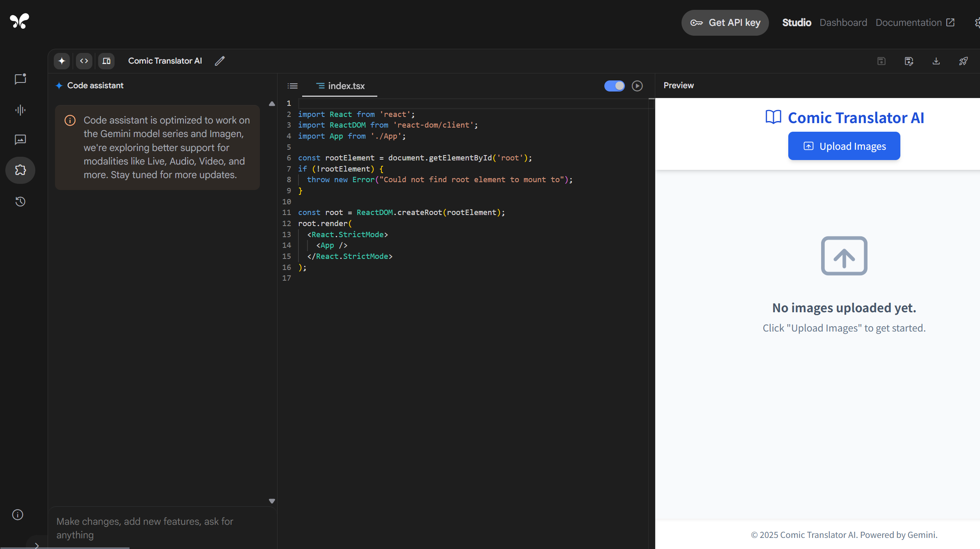The height and width of the screenshot is (549, 980).
Task: Open the image generation sidebar icon
Action: point(20,140)
